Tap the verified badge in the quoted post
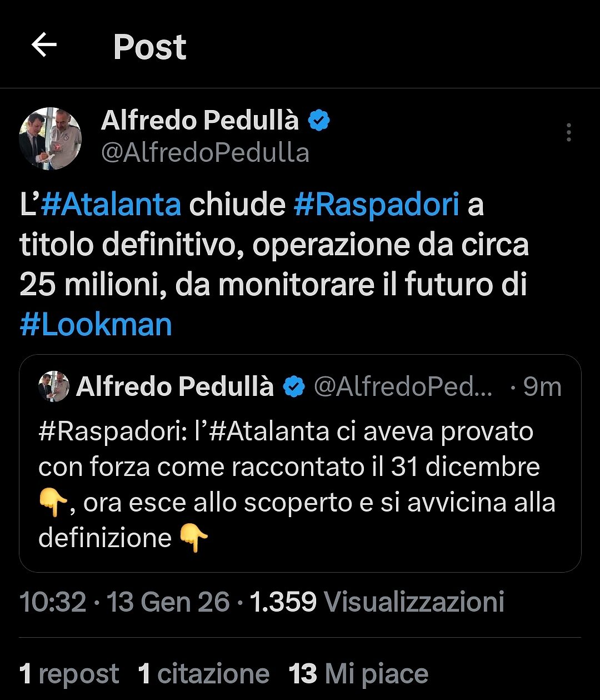 coord(294,386)
